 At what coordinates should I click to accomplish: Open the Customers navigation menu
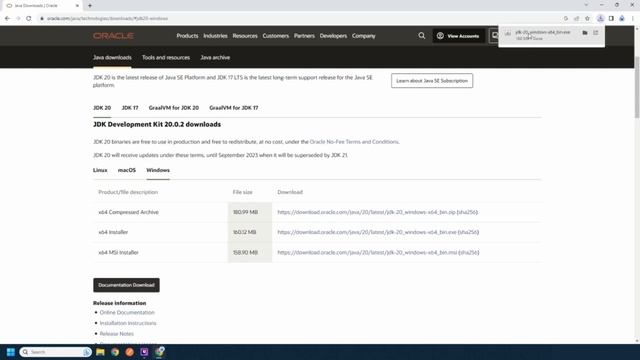coord(276,36)
